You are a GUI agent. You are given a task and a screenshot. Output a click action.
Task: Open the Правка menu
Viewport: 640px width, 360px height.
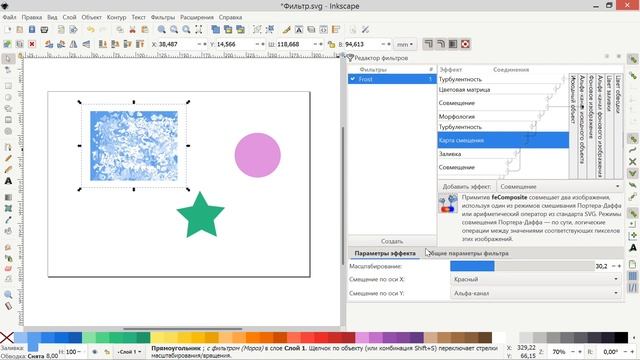[x=32, y=17]
